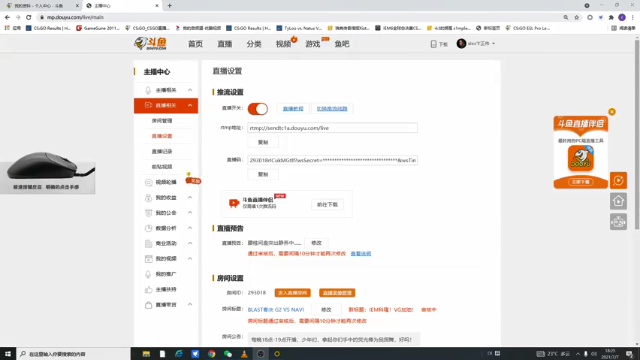Screen dimensions: 640x360
Task: Select 直播记录 in the sidebar
Action: pyautogui.click(x=162, y=151)
